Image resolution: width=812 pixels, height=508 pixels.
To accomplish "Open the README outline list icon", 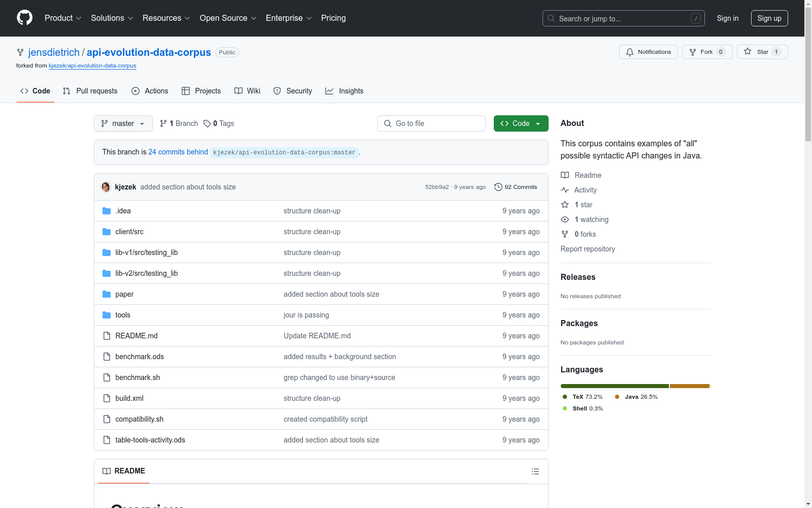I will tap(535, 471).
